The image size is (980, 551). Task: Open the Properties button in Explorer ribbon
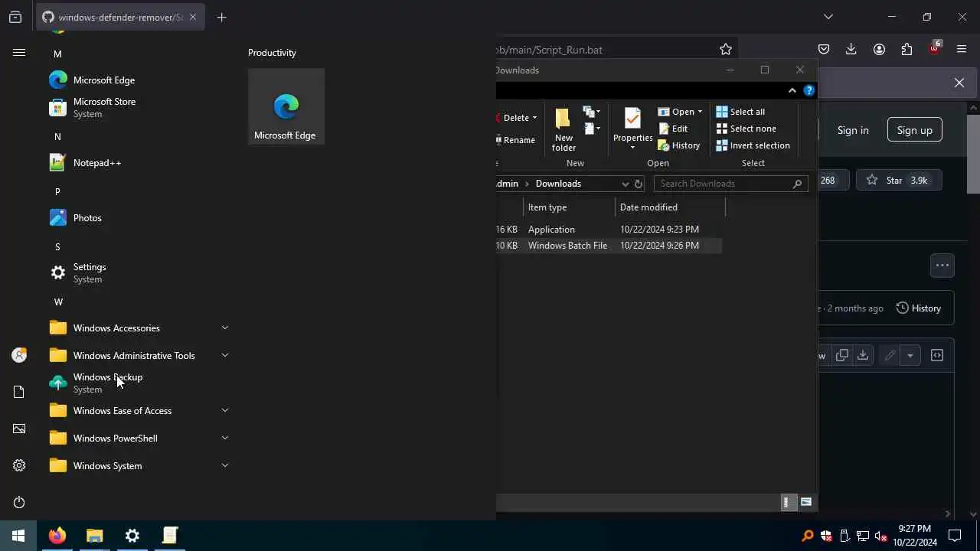click(632, 129)
